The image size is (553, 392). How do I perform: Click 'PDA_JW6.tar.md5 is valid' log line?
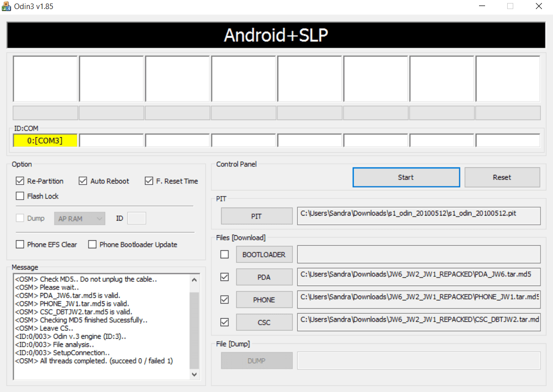coord(67,296)
